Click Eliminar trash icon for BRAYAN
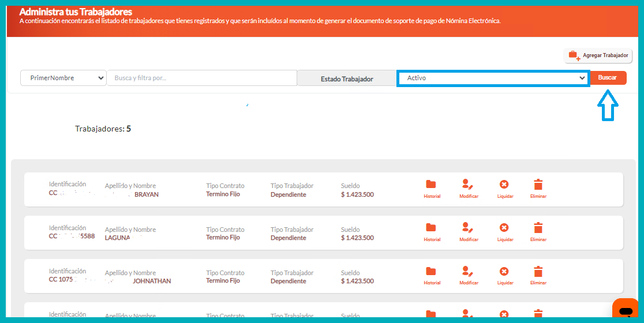Image resolution: width=644 pixels, height=323 pixels. (538, 185)
